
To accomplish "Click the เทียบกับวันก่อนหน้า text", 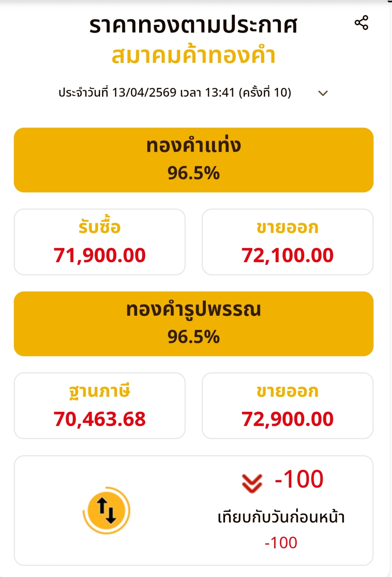I will [x=281, y=517].
